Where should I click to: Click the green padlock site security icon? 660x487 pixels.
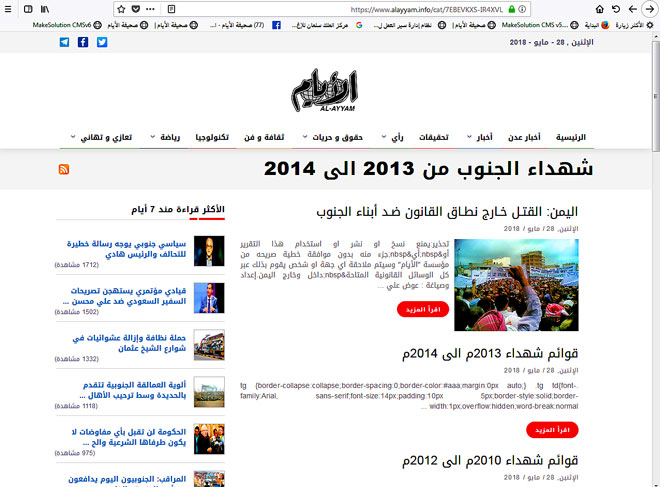[x=511, y=9]
